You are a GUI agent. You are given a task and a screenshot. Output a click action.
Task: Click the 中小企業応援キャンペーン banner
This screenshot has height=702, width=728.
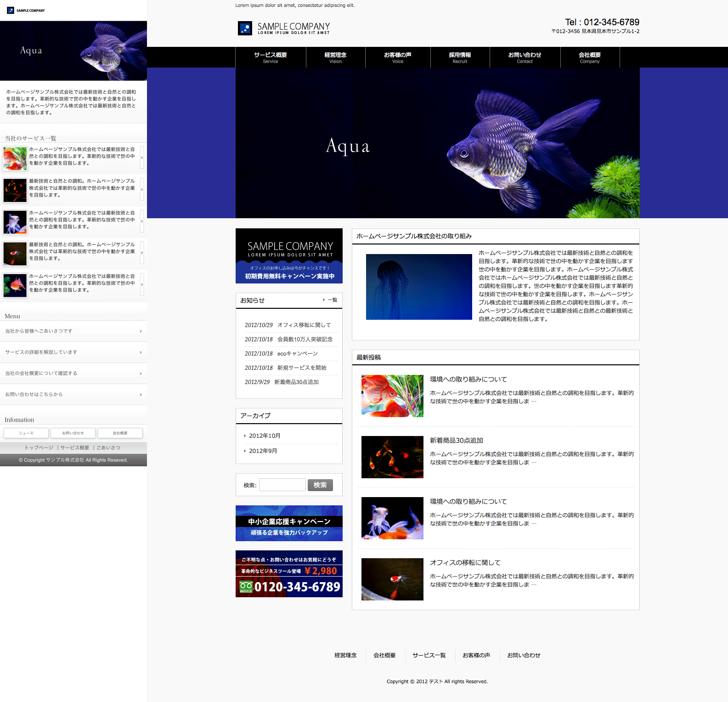(289, 523)
